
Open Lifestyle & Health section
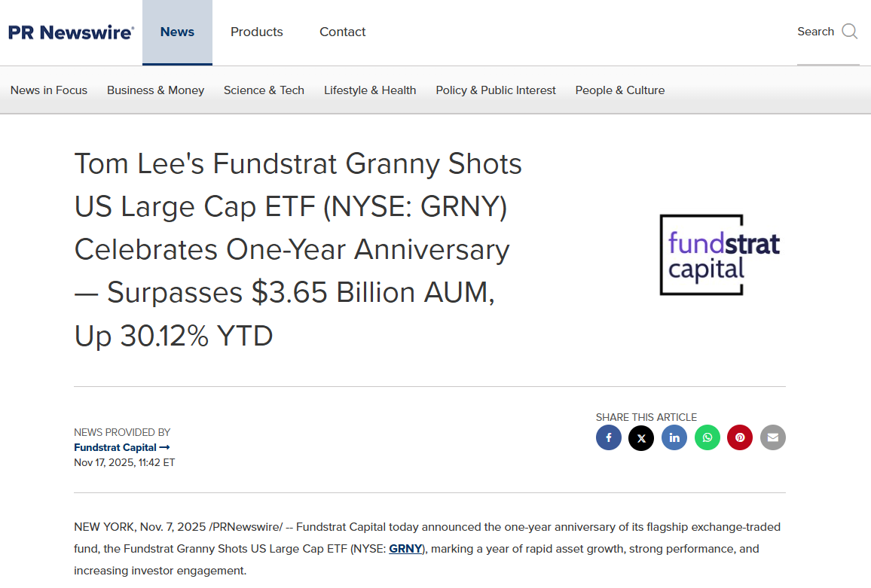[x=370, y=90]
